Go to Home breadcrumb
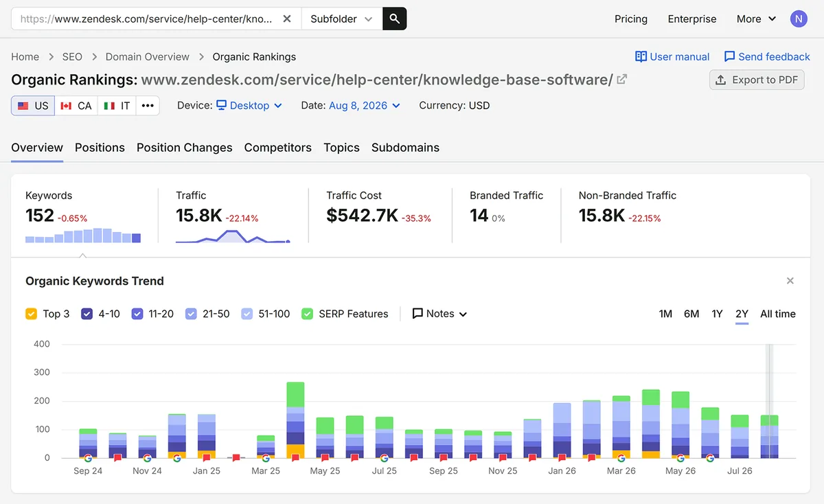Screen dimensions: 824x504 click(25, 57)
